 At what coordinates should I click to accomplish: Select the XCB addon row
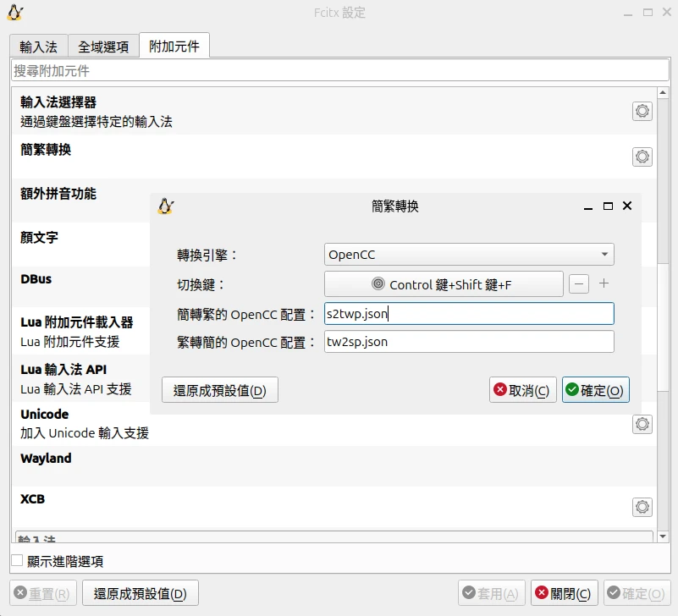[333, 507]
